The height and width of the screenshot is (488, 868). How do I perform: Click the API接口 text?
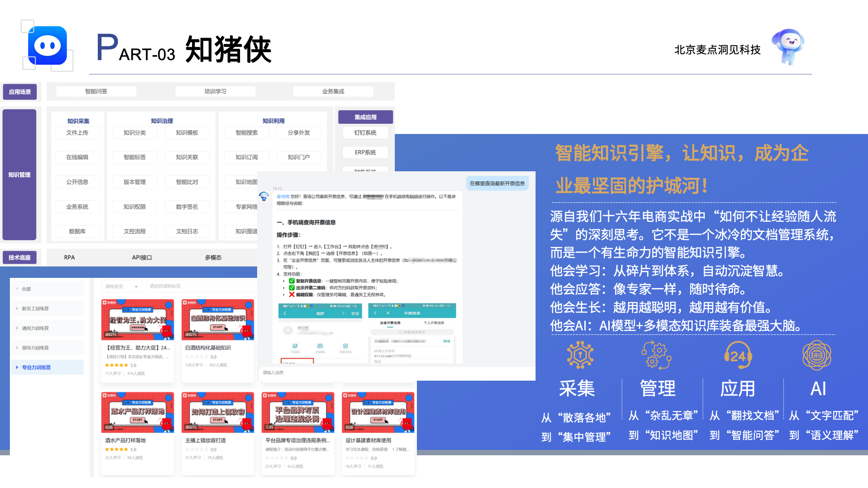pos(142,258)
